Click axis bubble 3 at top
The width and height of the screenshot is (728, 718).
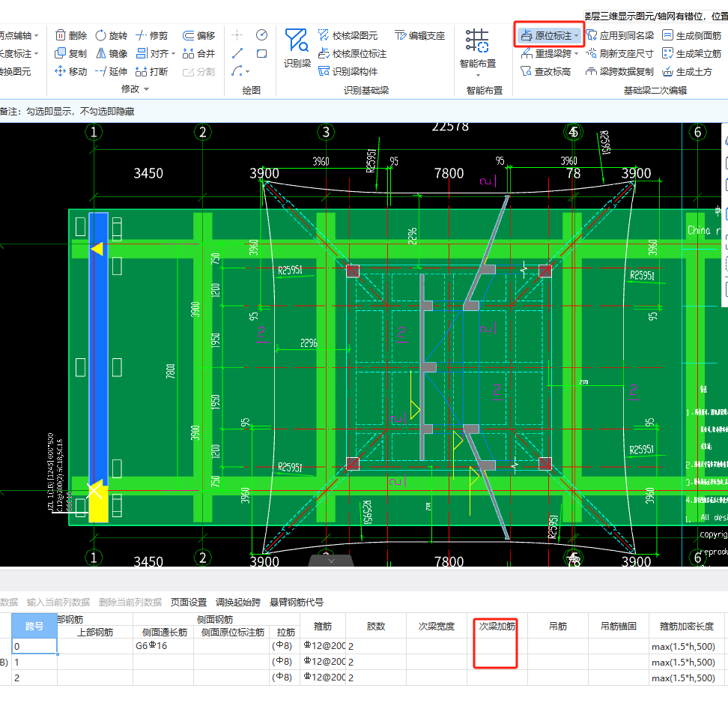326,132
